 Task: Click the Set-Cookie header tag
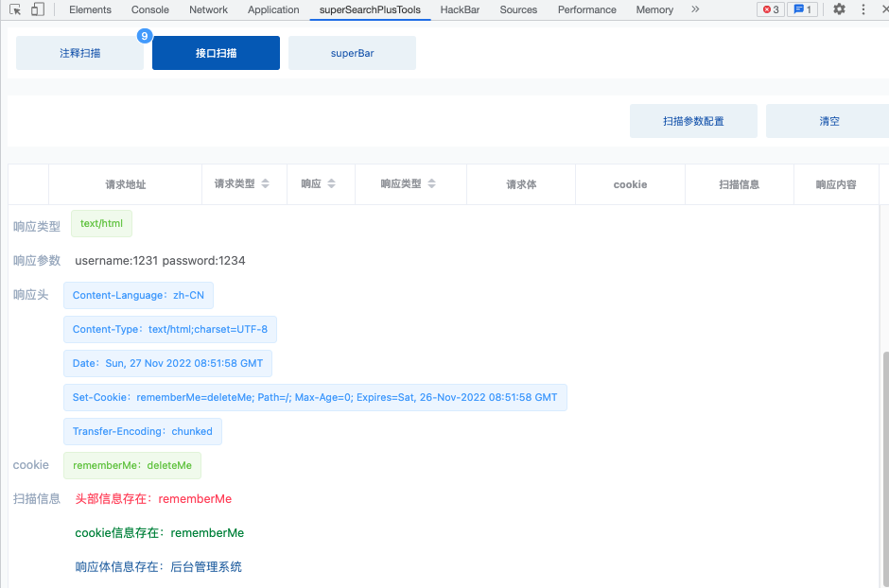coord(315,397)
